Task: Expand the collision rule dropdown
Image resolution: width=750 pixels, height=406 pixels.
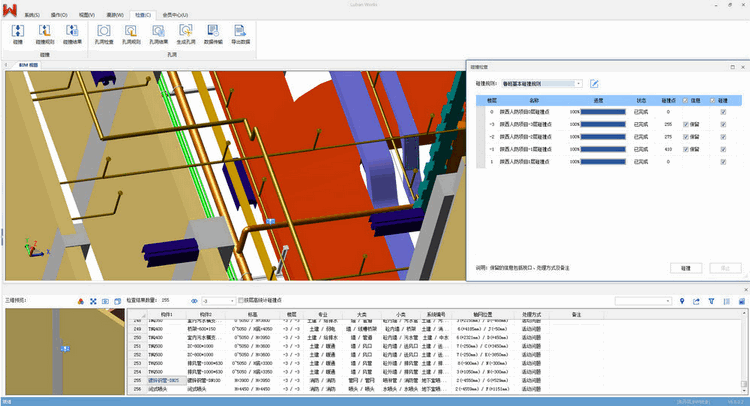Action: [x=577, y=83]
